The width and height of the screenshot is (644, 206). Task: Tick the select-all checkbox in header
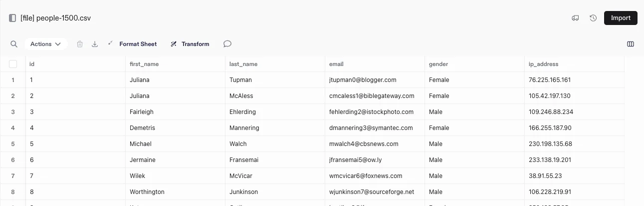[13, 64]
